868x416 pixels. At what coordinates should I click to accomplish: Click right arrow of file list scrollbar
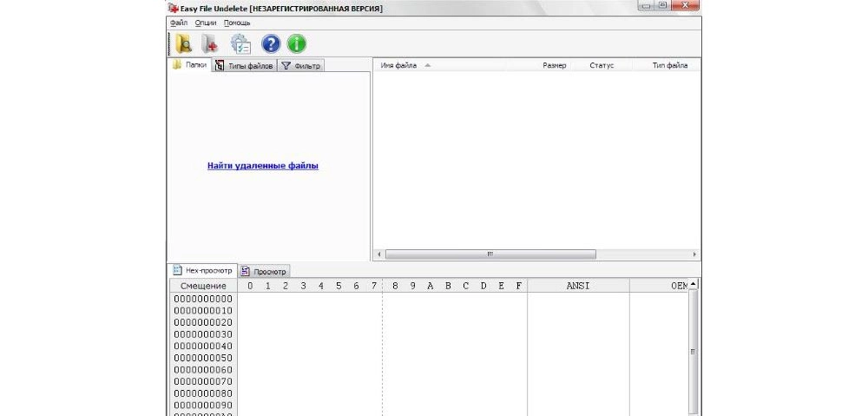pos(694,254)
